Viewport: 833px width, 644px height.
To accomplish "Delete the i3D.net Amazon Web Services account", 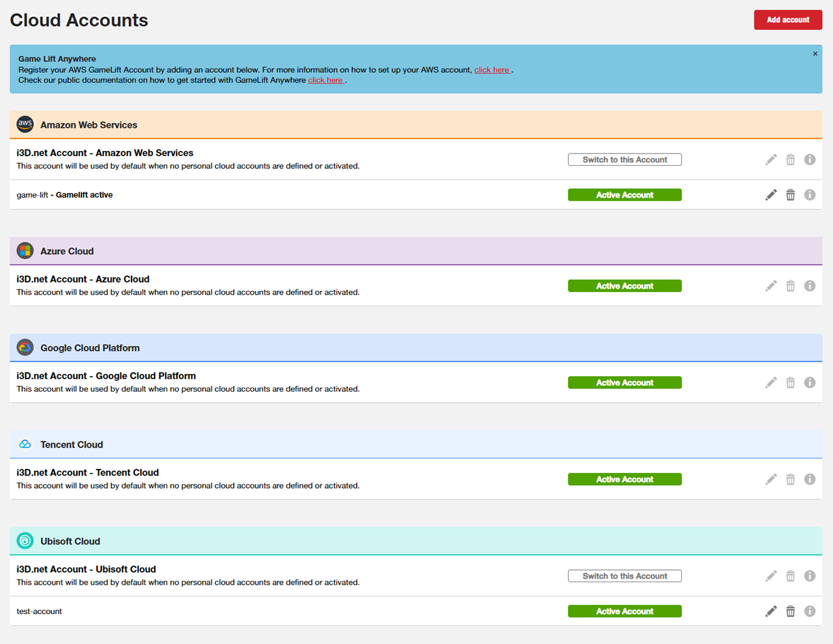I will (x=790, y=159).
